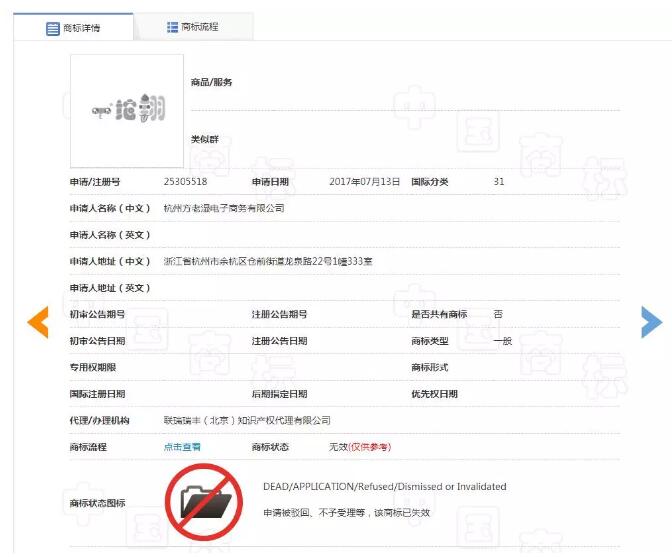Click the 代理/办理机构 label

coord(99,420)
